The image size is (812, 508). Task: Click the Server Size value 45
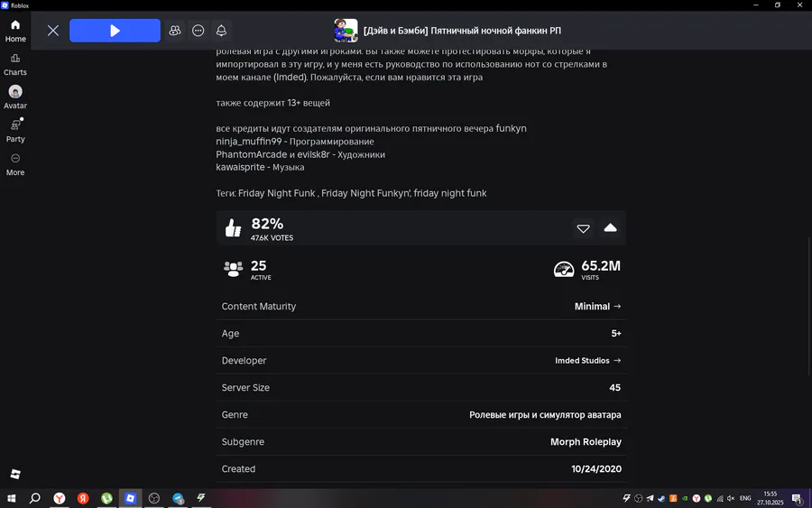[x=614, y=387]
